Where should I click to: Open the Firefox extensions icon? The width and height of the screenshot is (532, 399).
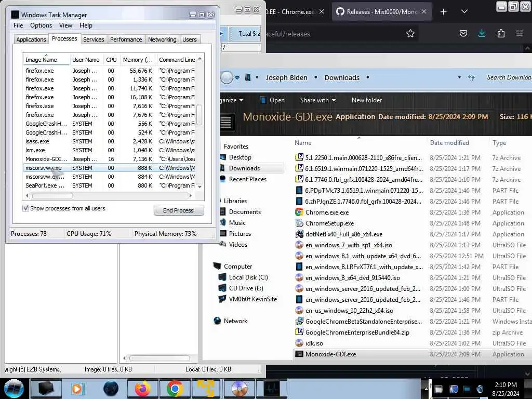click(501, 33)
